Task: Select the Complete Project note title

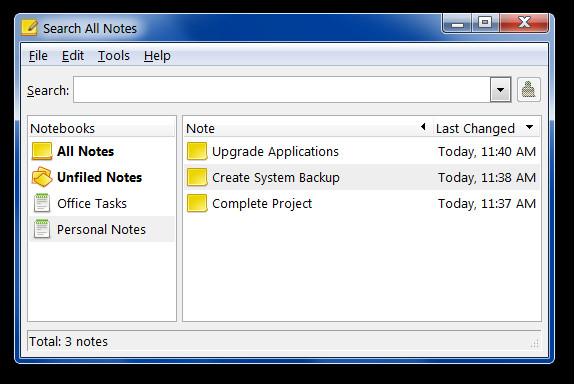Action: click(262, 204)
